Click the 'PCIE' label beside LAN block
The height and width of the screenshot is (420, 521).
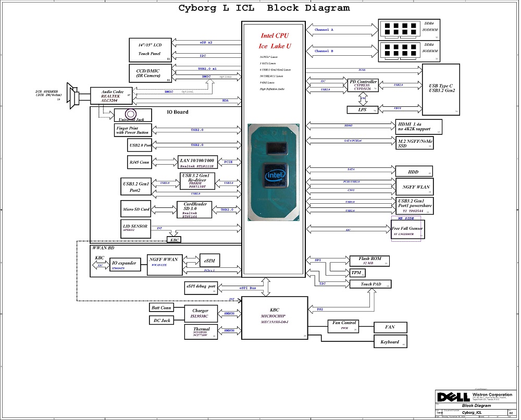pyautogui.click(x=228, y=162)
